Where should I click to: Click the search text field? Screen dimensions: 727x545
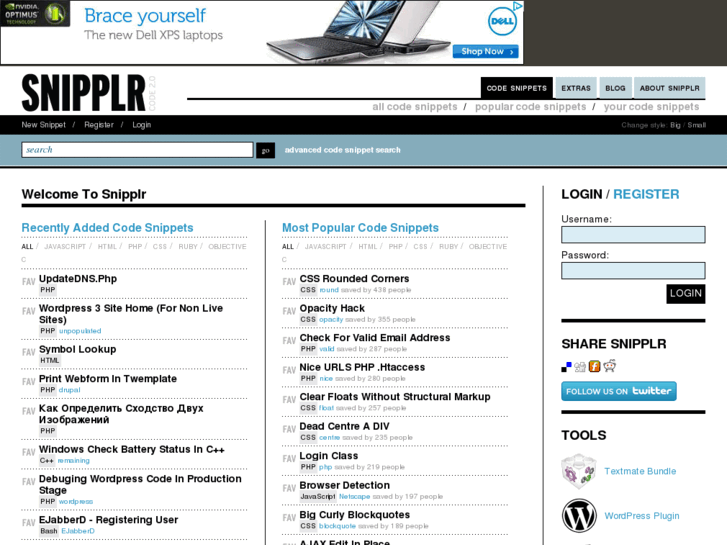[137, 150]
